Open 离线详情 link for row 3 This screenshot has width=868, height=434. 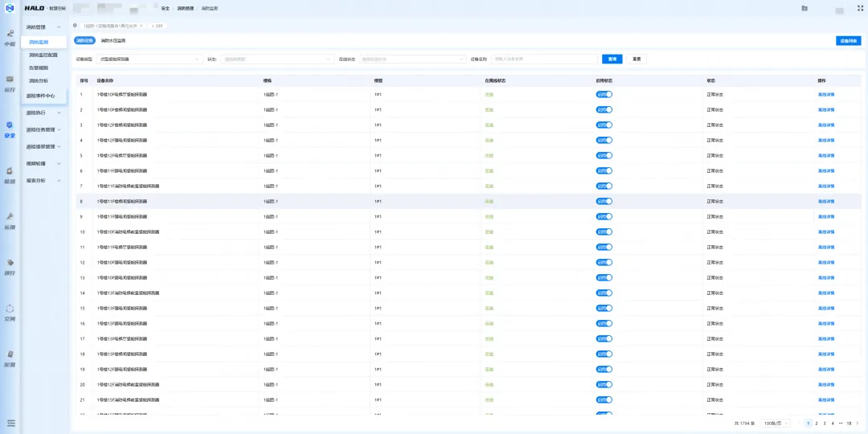pos(826,125)
